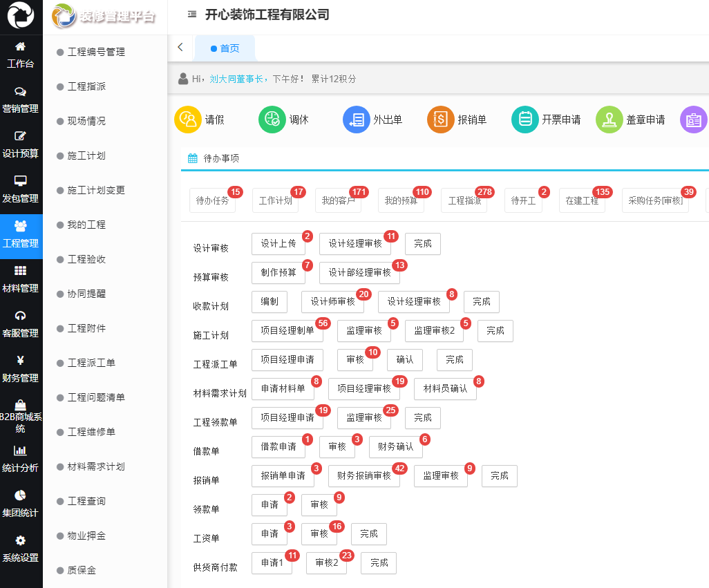Open the 开票申请 icon
Screen dimensions: 709x588
(x=524, y=119)
